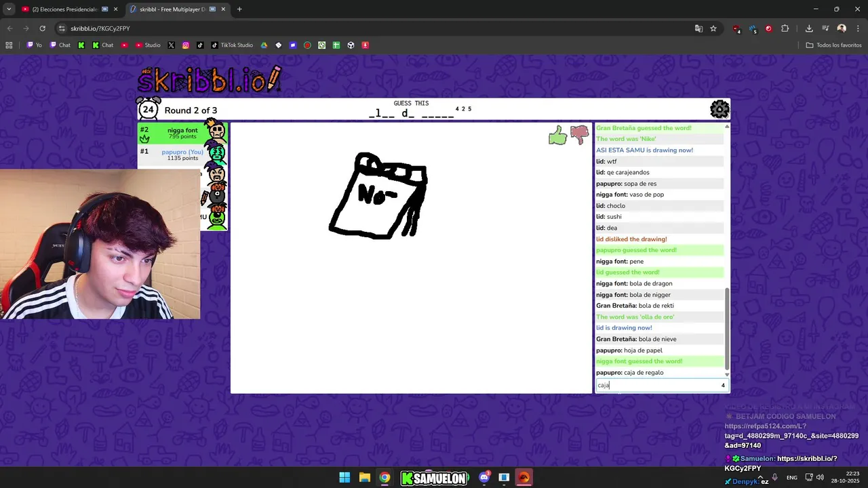Screen dimensions: 868x488
Task: Click red extension icon with badge 4
Action: point(736,28)
